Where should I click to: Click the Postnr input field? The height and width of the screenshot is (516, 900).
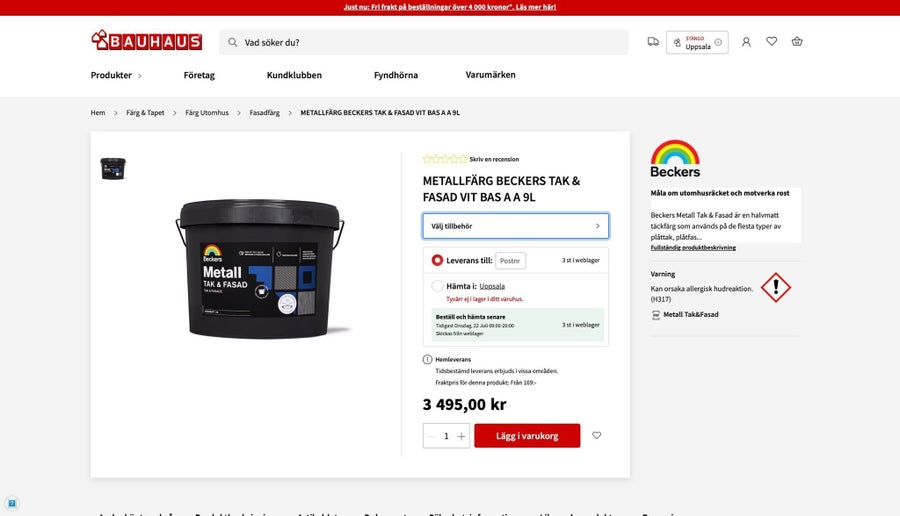point(510,261)
